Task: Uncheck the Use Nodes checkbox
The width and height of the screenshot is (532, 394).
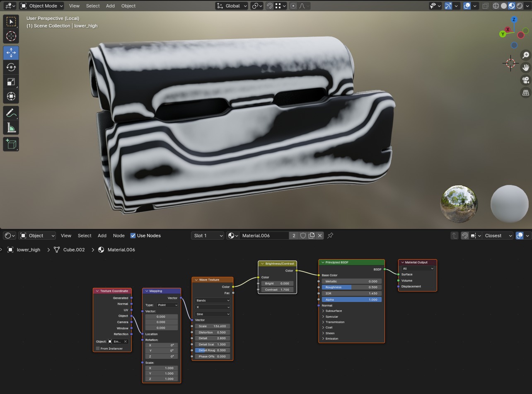Action: 133,236
